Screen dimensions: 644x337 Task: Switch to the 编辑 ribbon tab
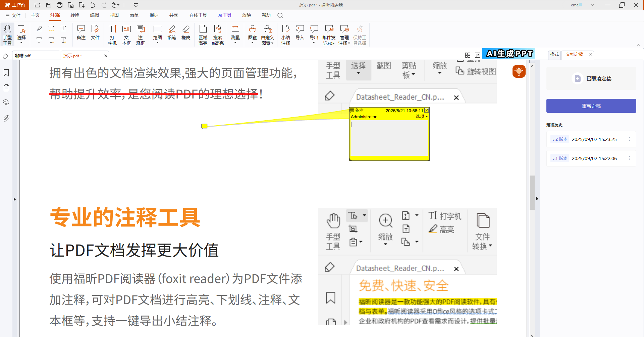tap(95, 15)
